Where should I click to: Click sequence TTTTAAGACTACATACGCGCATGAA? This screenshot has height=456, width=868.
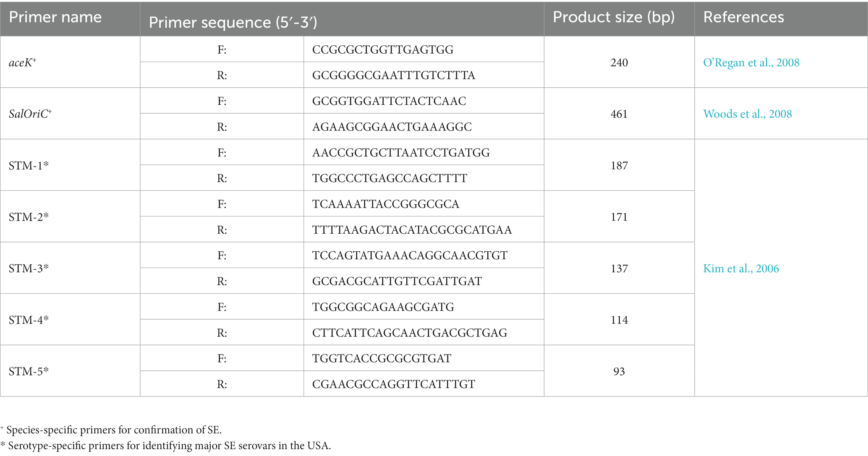point(412,230)
